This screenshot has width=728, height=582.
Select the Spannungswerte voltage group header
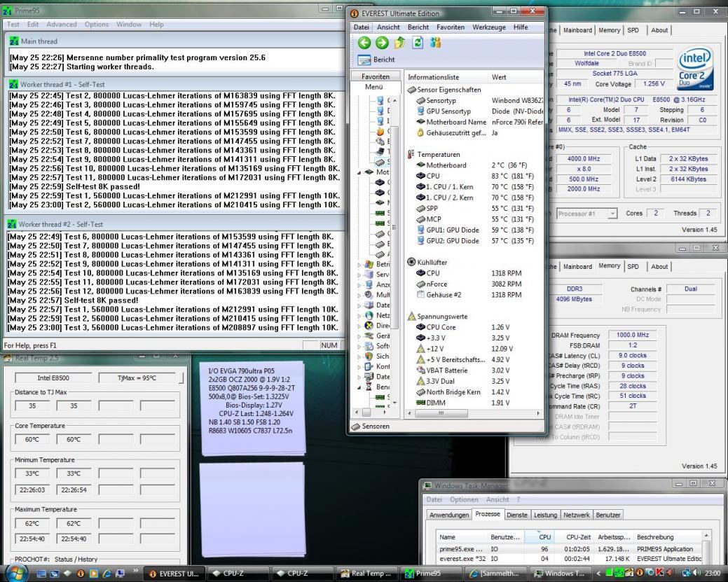click(437, 317)
